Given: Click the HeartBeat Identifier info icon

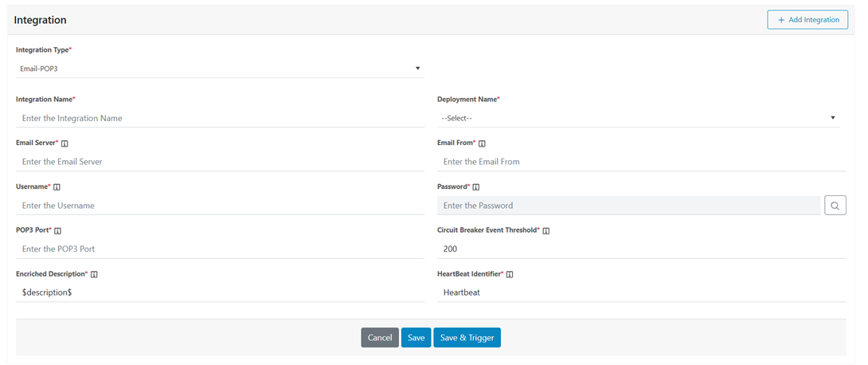Looking at the screenshot, I should [x=510, y=274].
